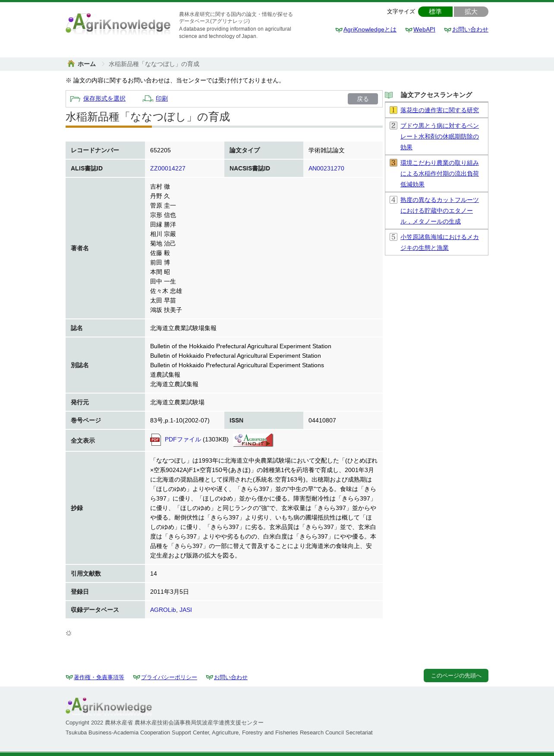
Task: Open header お問い合わせ link
Action: [x=470, y=30]
